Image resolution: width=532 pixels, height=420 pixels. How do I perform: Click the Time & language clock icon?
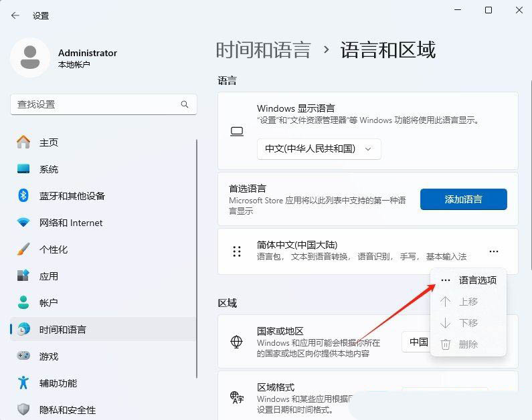[23, 329]
